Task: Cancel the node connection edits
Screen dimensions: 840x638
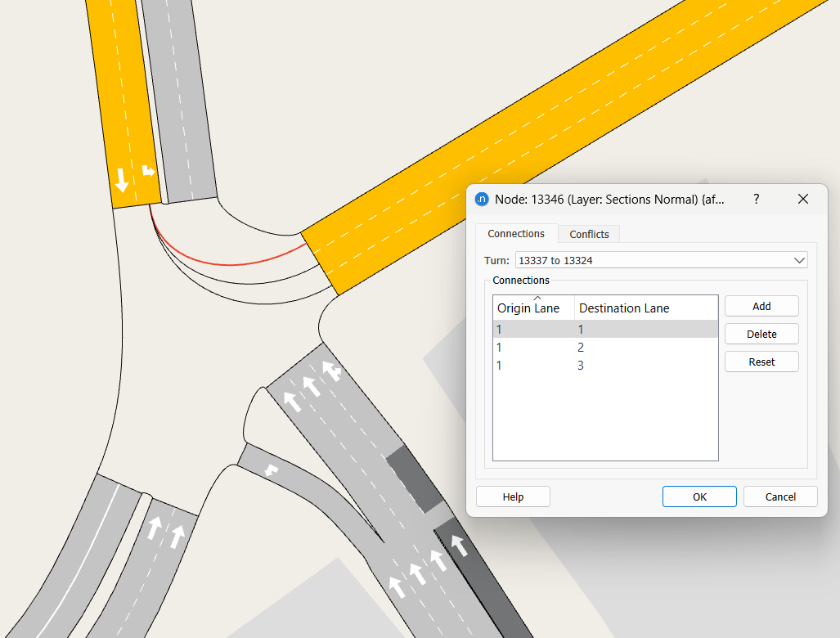Action: (780, 496)
